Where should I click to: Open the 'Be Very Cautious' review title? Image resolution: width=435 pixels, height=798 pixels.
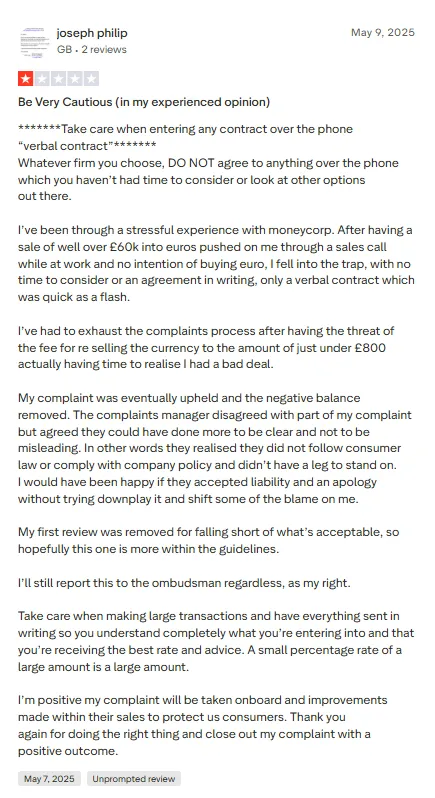144,102
